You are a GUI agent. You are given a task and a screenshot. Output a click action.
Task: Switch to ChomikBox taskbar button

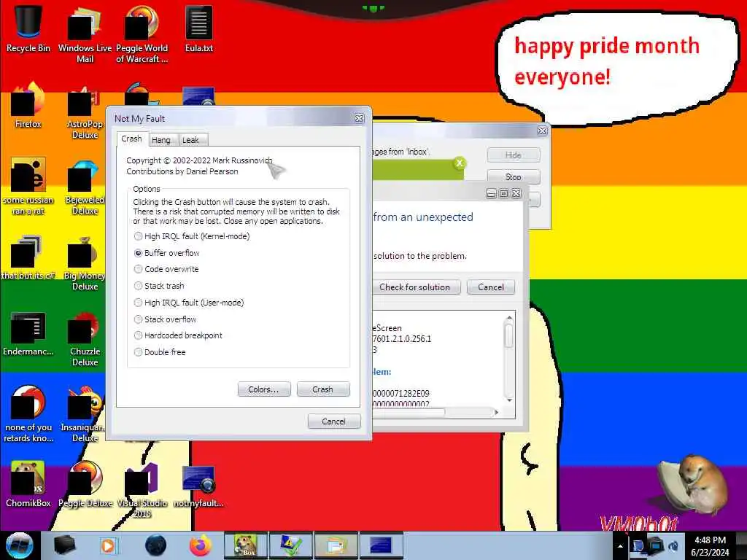pos(246,545)
